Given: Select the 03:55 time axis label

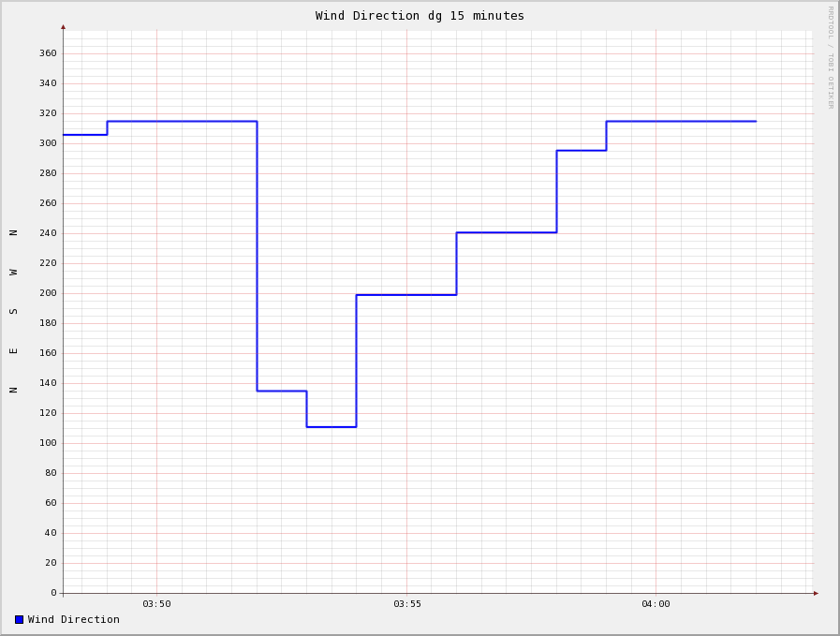Looking at the screenshot, I should tap(406, 604).
